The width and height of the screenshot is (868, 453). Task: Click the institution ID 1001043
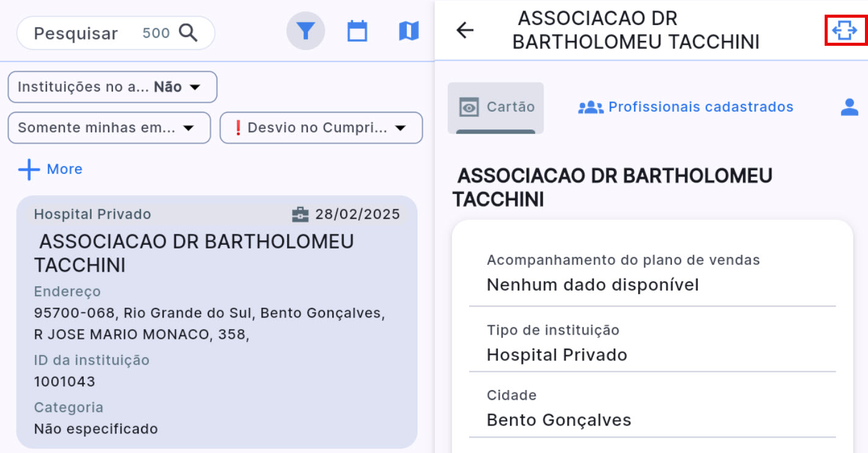[65, 382]
